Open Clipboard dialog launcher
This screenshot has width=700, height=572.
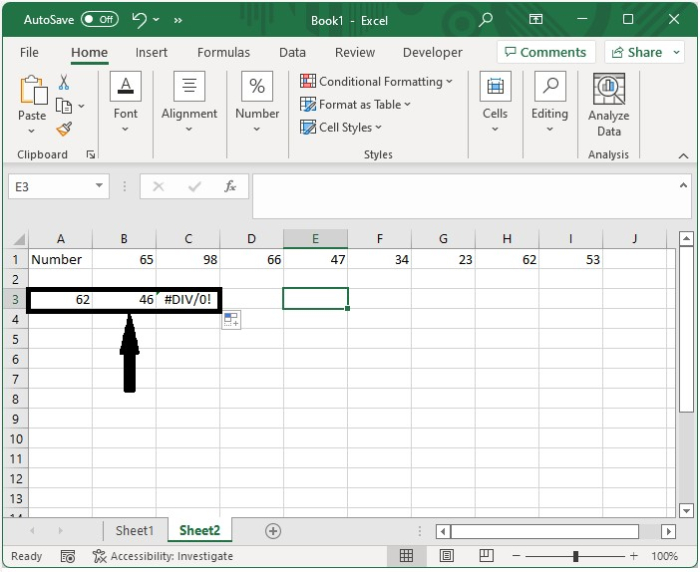91,154
